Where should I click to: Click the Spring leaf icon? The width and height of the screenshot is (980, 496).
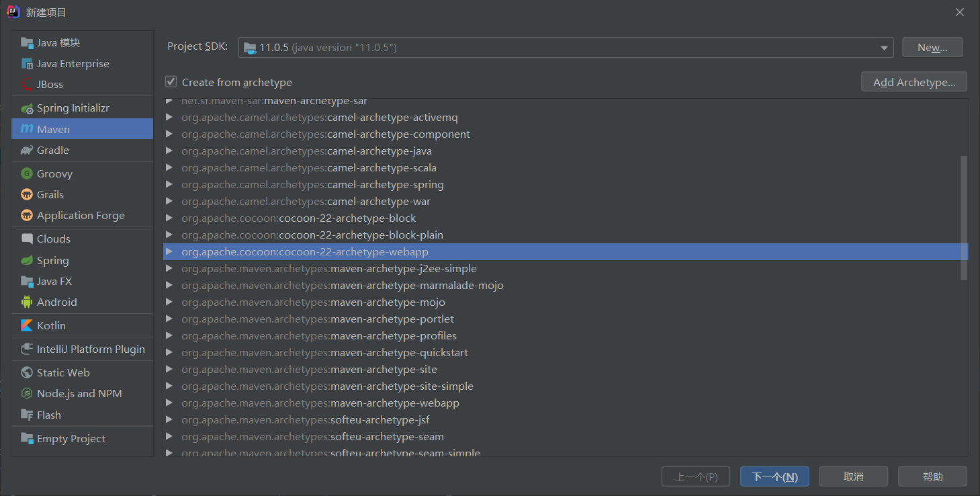27,260
